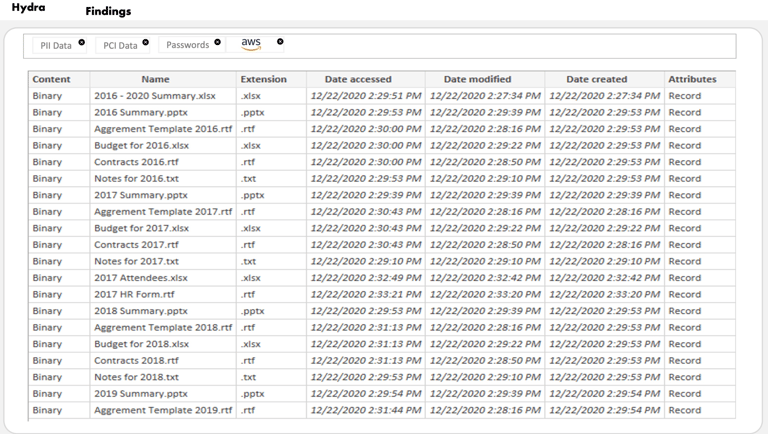
Task: Select file 2017 Attendees.xlsx
Action: [x=141, y=278]
